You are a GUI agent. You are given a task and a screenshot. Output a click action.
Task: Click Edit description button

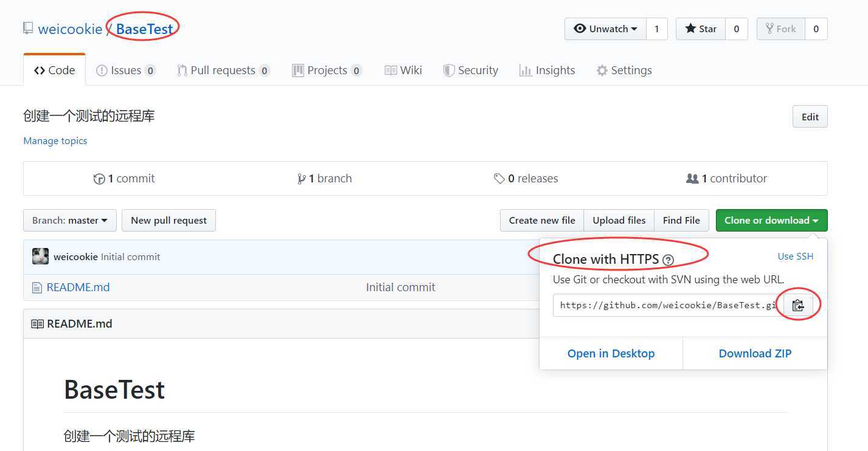point(810,117)
